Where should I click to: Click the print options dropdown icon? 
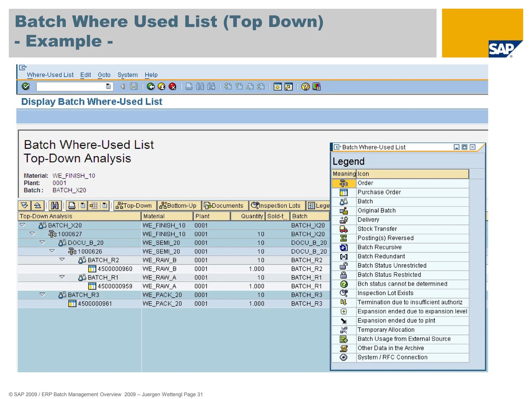tap(83, 205)
